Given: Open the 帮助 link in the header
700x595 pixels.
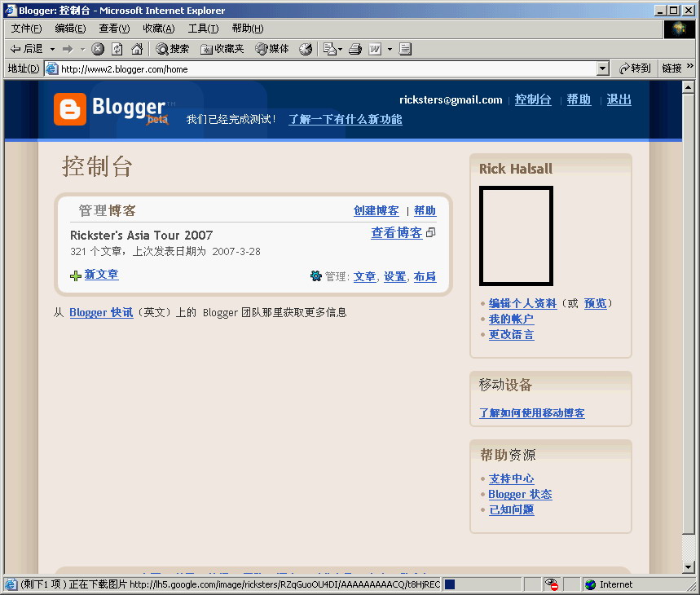Looking at the screenshot, I should [x=579, y=99].
